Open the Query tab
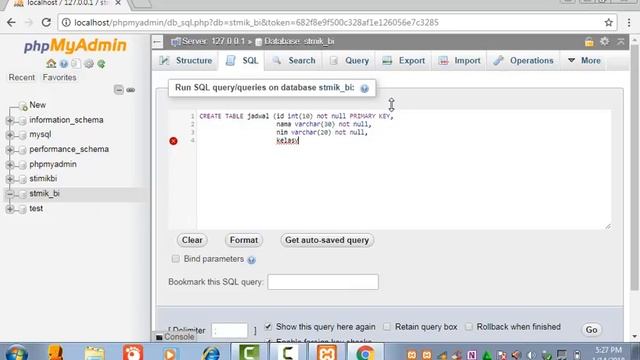640x360 pixels. 350,60
